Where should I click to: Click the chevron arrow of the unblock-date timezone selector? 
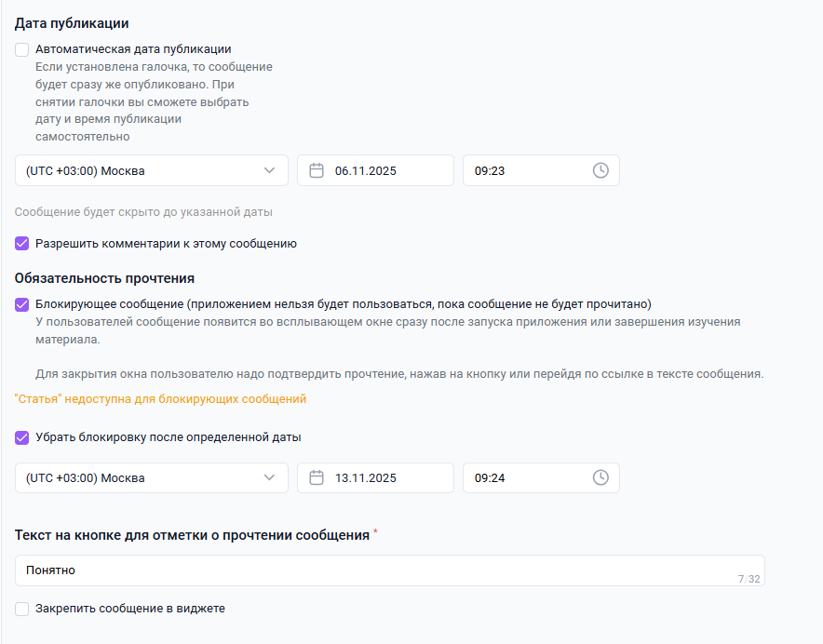[270, 477]
